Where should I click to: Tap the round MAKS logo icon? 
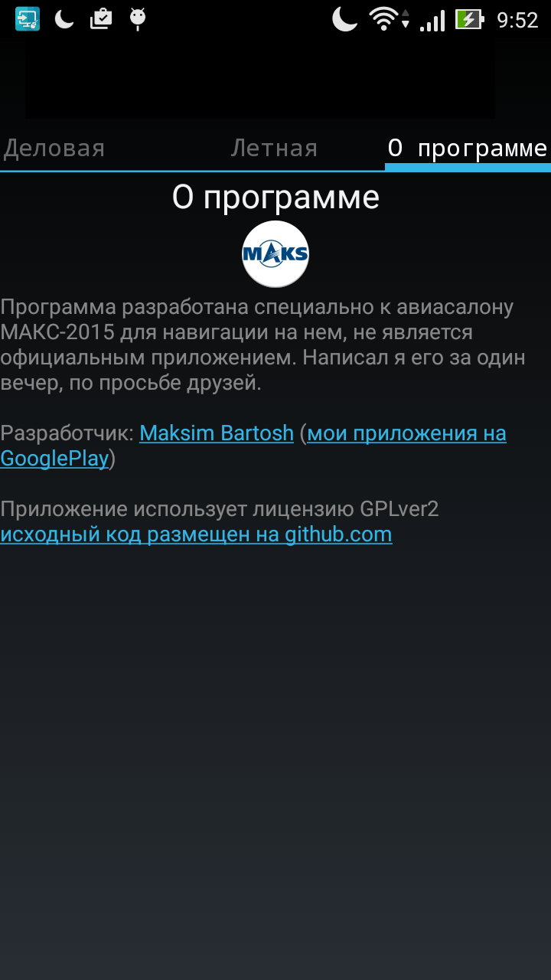coord(275,254)
